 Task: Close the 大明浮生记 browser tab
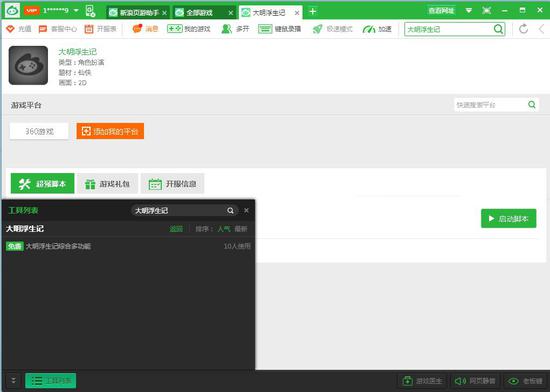297,13
